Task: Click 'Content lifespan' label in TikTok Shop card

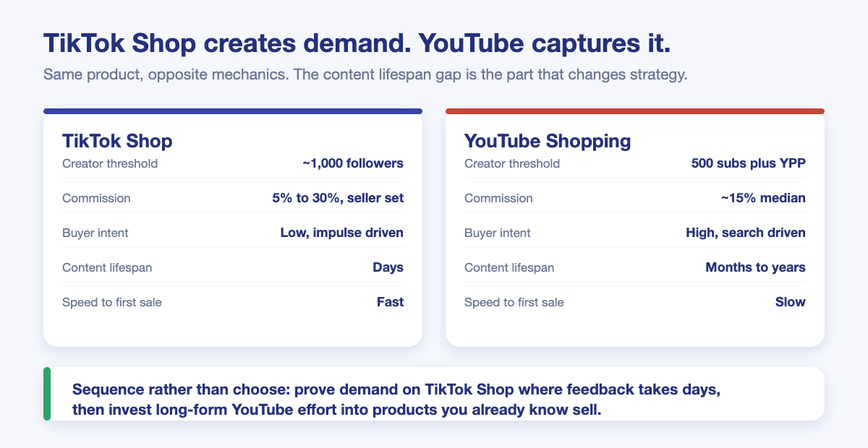Action: (x=107, y=267)
